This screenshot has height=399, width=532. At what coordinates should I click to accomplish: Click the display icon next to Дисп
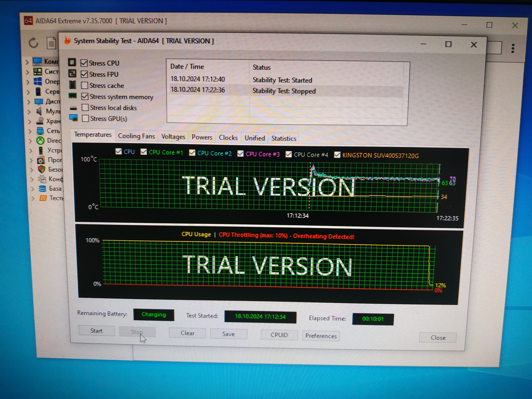pos(39,101)
